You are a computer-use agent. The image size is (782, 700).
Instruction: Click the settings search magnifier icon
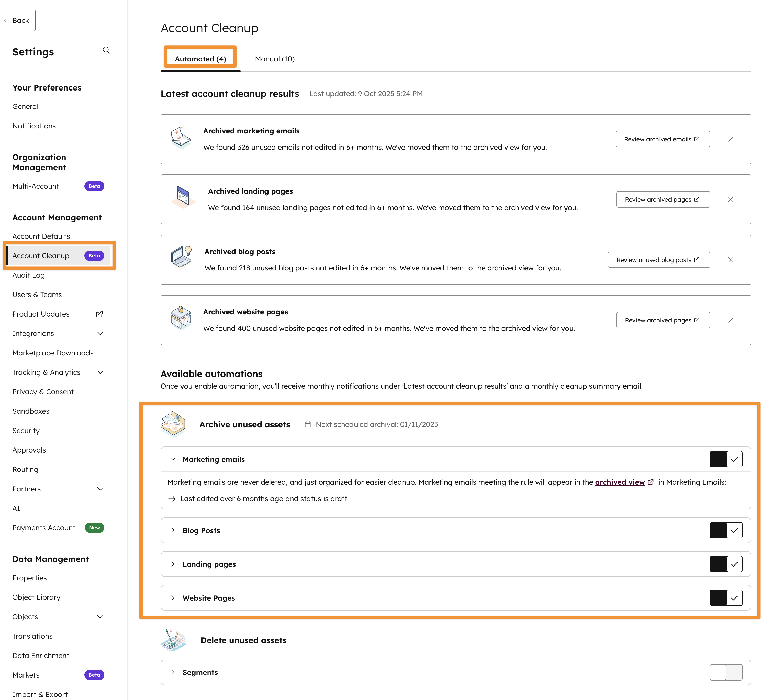[106, 50]
